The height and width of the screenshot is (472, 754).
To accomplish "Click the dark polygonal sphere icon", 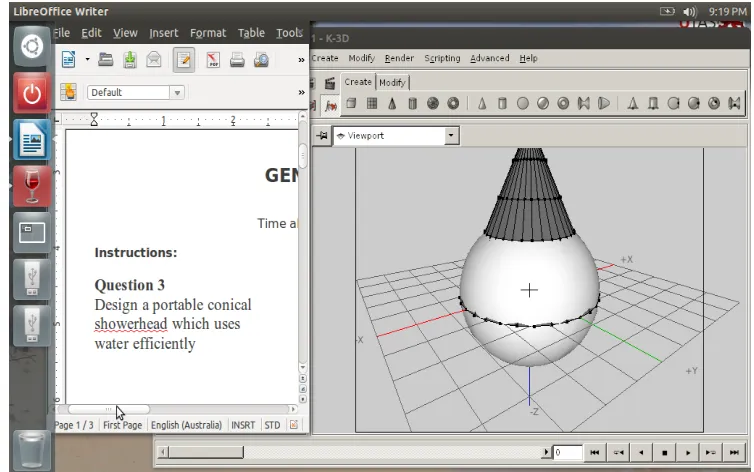I will 433,103.
